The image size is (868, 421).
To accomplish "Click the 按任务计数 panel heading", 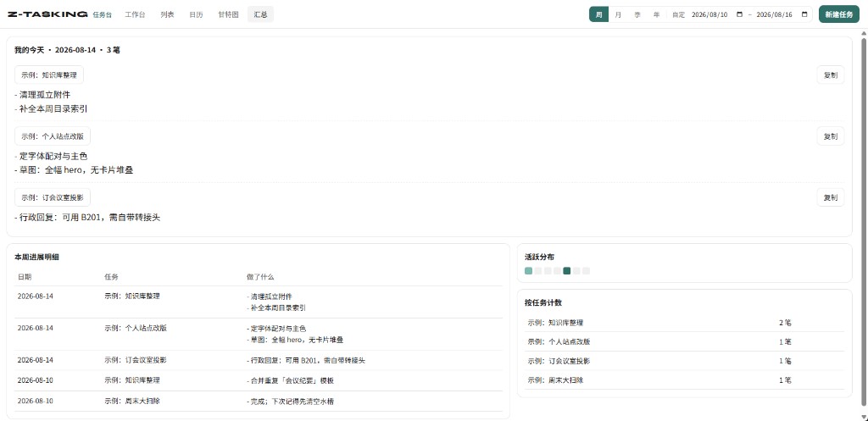I will (x=543, y=302).
